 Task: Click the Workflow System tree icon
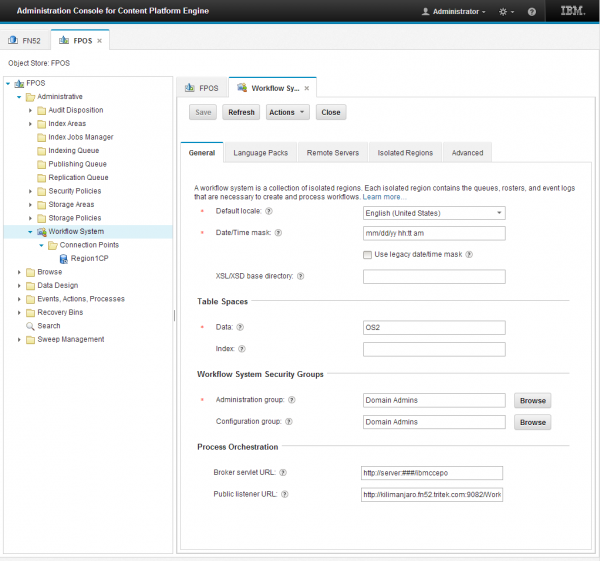[41, 232]
